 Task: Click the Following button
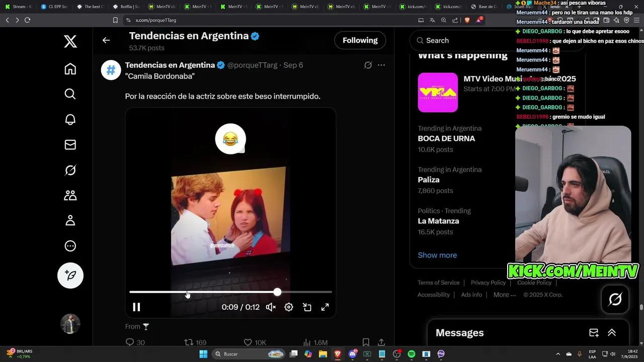[360, 40]
